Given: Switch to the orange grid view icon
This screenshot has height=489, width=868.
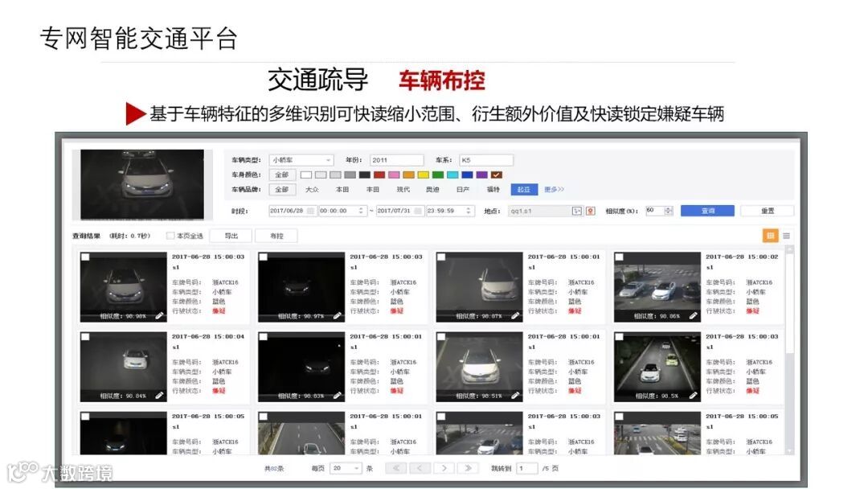Looking at the screenshot, I should [770, 236].
